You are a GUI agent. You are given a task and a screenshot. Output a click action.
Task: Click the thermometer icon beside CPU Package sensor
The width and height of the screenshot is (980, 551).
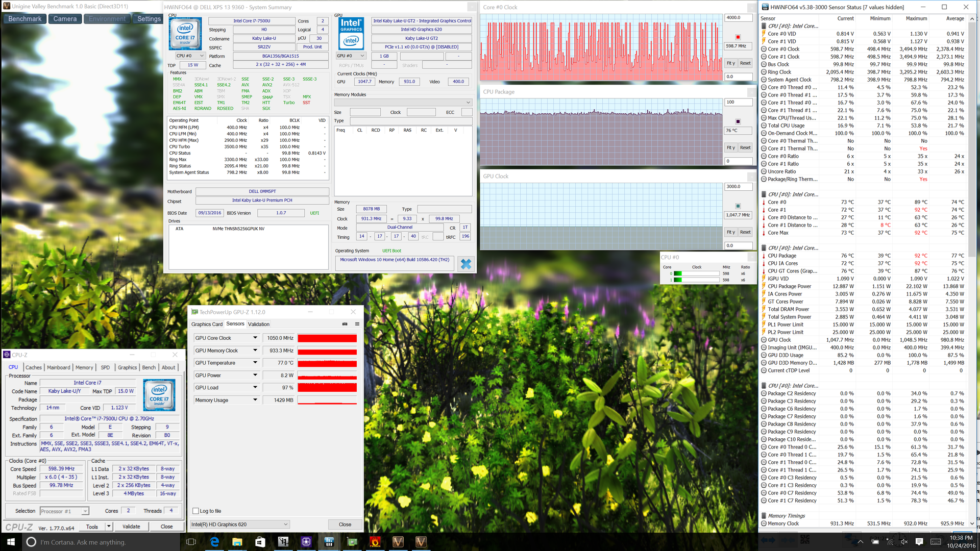[x=764, y=256]
